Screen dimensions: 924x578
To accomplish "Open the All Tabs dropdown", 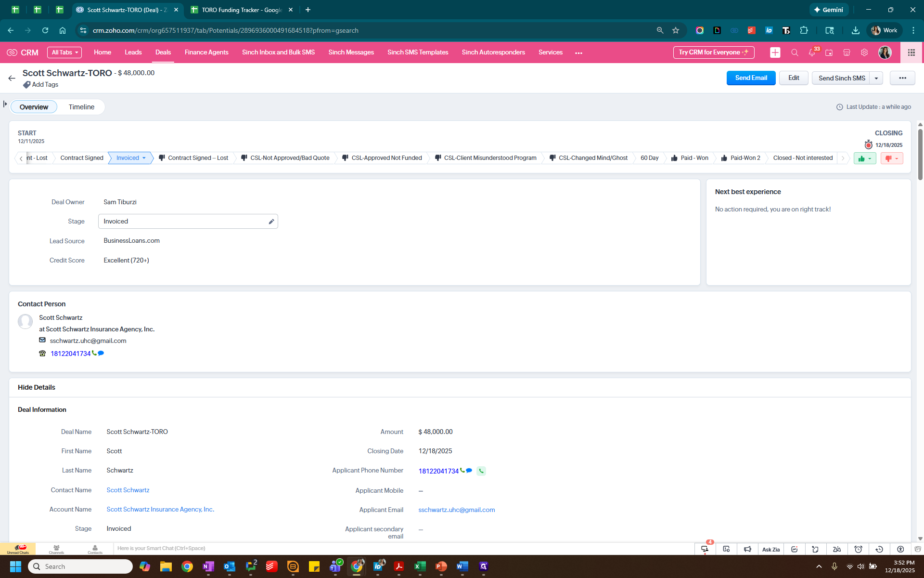I will [x=64, y=53].
